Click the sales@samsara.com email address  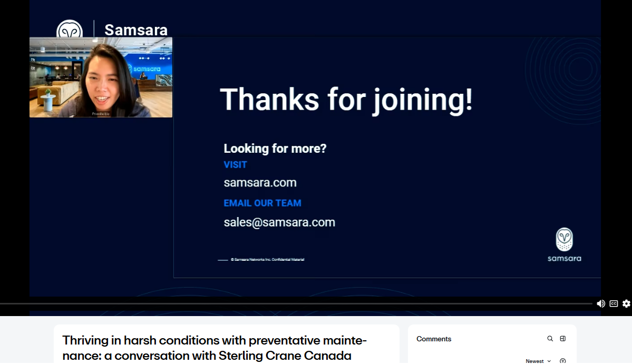(x=279, y=222)
